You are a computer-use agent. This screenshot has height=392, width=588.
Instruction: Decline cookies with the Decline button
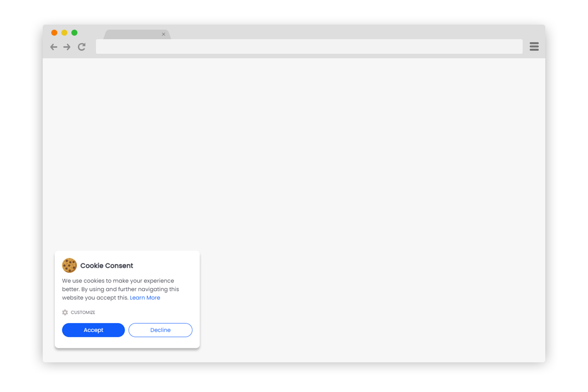[x=160, y=330]
